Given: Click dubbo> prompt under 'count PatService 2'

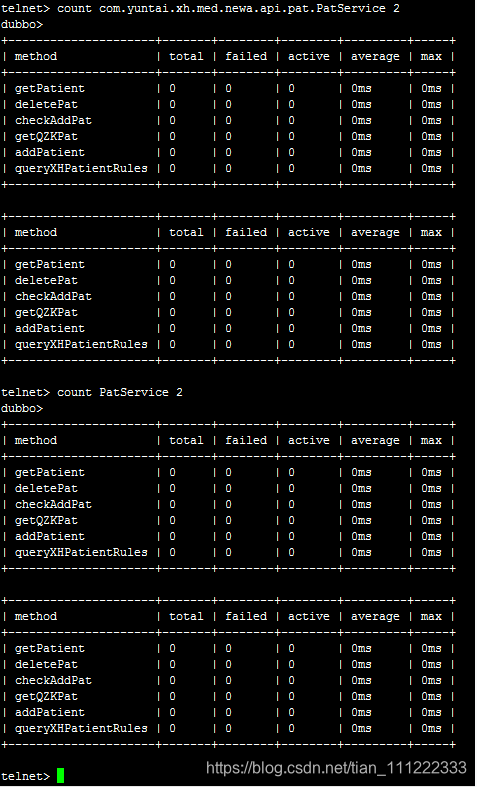Looking at the screenshot, I should (x=22, y=408).
